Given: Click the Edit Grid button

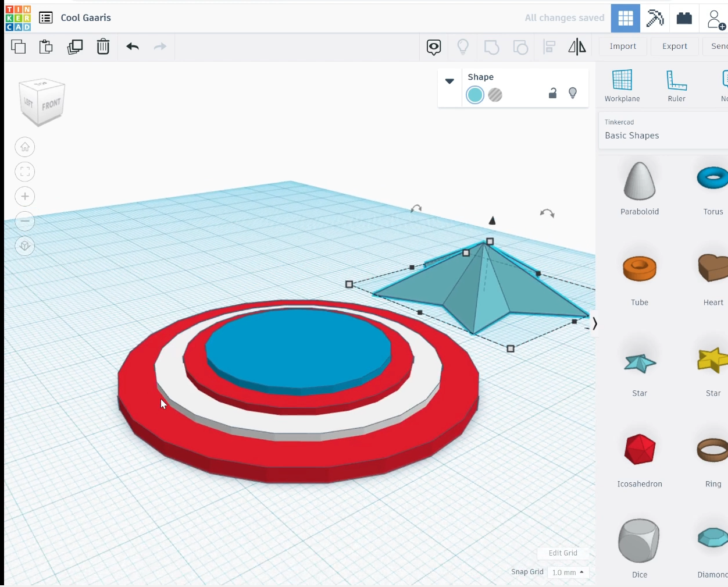Looking at the screenshot, I should coord(563,553).
